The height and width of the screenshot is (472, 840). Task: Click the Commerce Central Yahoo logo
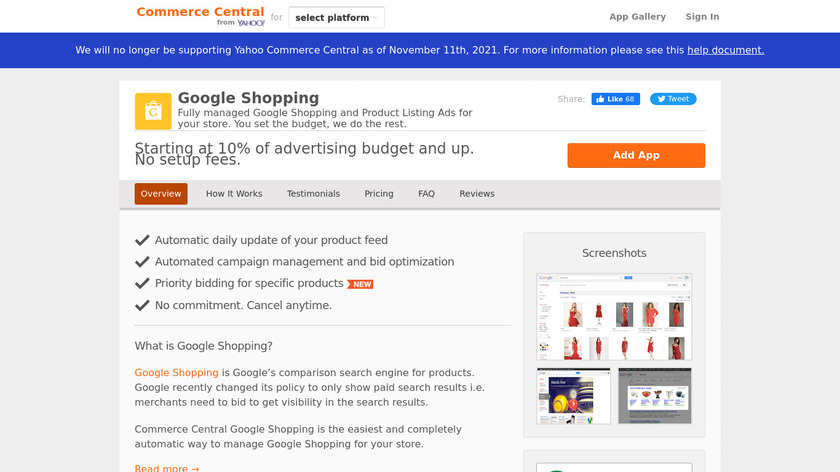pos(200,16)
